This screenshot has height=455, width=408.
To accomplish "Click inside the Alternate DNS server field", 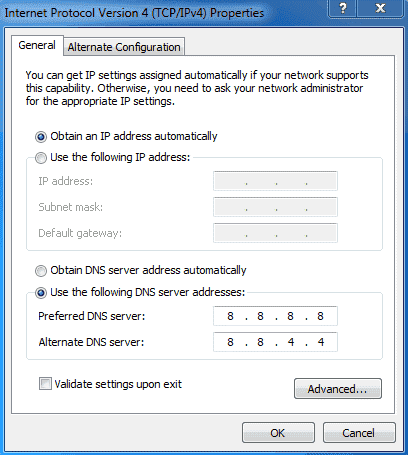I will [x=275, y=342].
